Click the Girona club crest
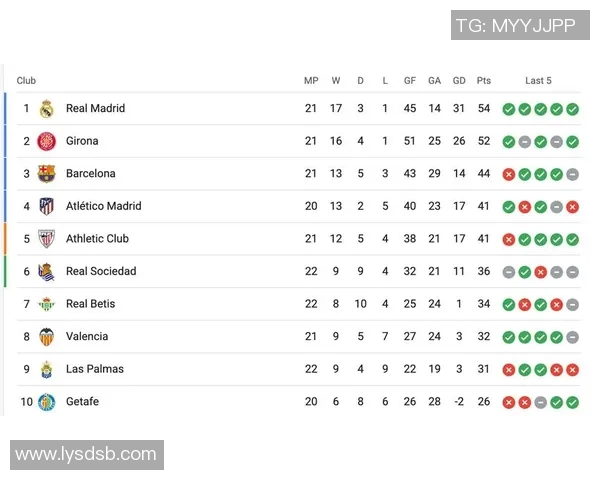Screen dimensions: 600x480 click(46, 141)
